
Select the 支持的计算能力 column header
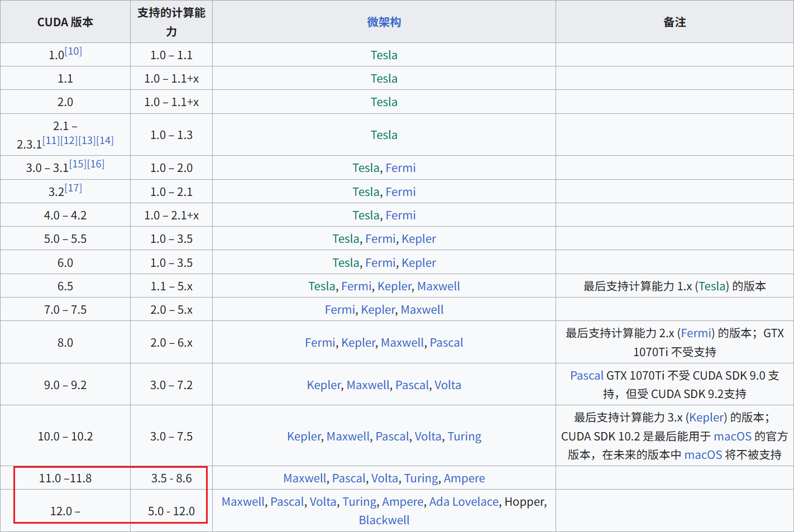pos(171,22)
